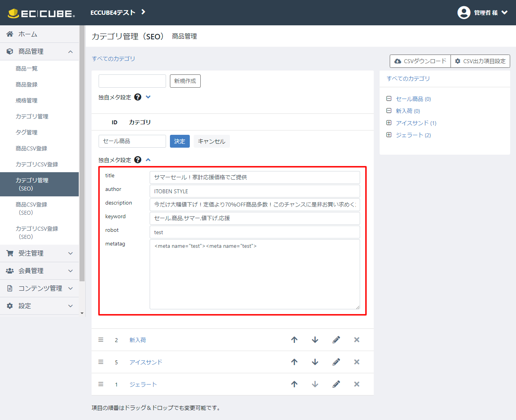The height and width of the screenshot is (420, 516).
Task: Edit 新入荷 with the pencil icon
Action: pos(336,340)
